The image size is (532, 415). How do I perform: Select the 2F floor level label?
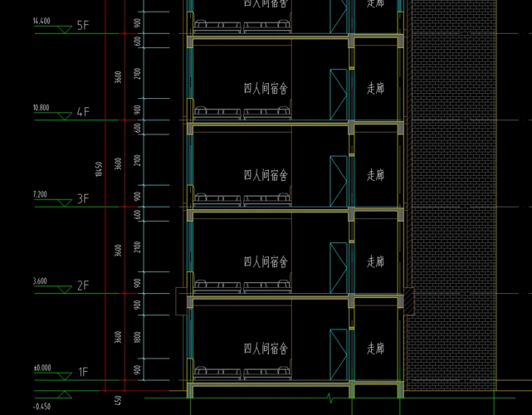(x=82, y=286)
